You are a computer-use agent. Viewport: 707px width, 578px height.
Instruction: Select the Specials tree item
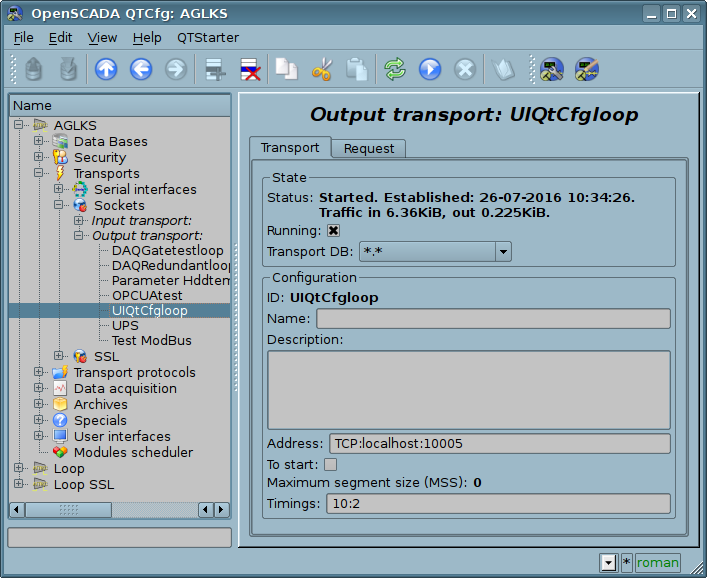[100, 420]
